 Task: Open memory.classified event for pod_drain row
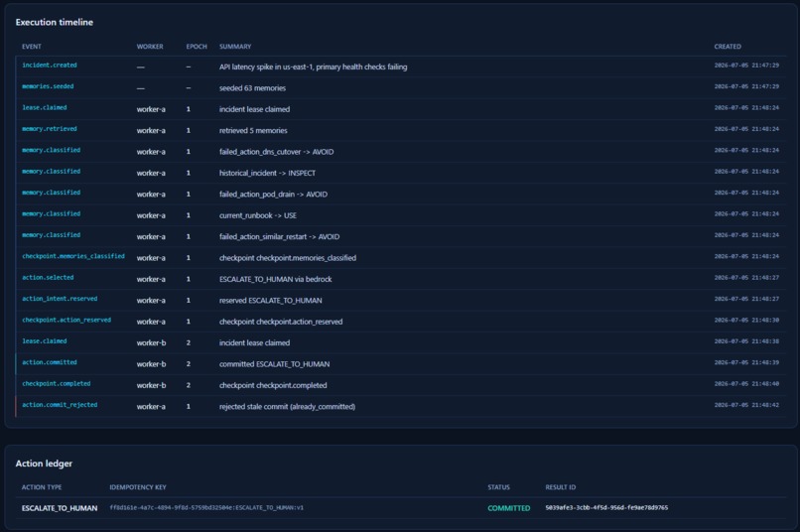coord(51,193)
